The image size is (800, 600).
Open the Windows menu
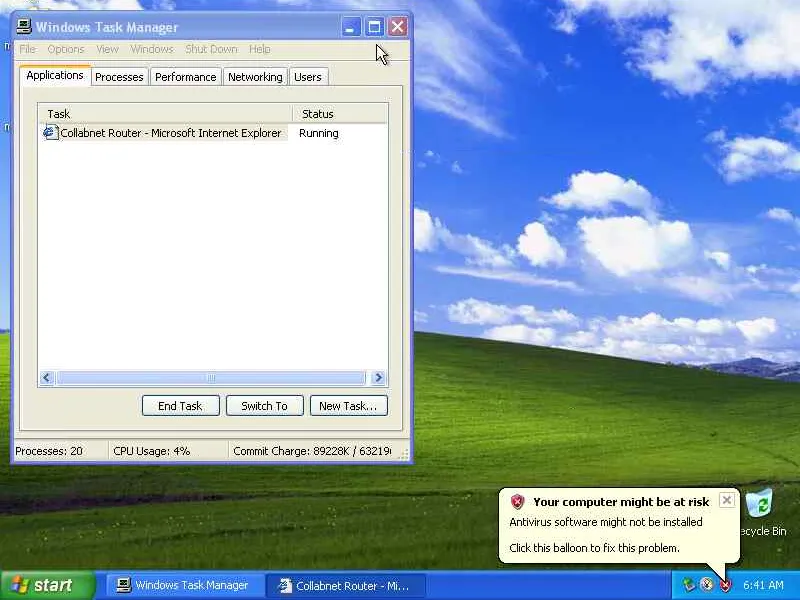point(152,49)
